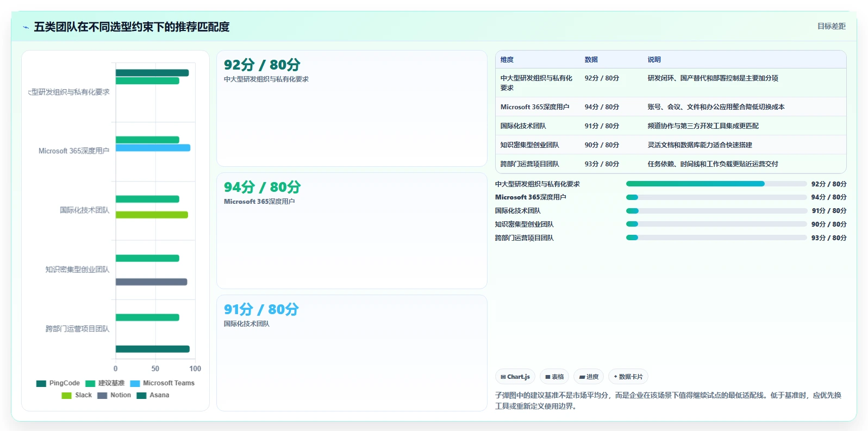Click the 维度 table column header
This screenshot has height=431, width=868.
click(x=507, y=60)
